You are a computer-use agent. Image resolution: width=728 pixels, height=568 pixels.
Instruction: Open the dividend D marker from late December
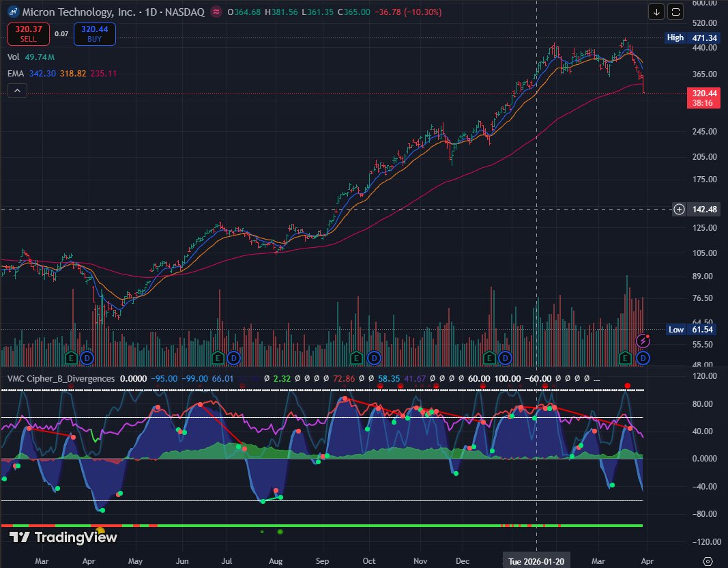pyautogui.click(x=505, y=358)
